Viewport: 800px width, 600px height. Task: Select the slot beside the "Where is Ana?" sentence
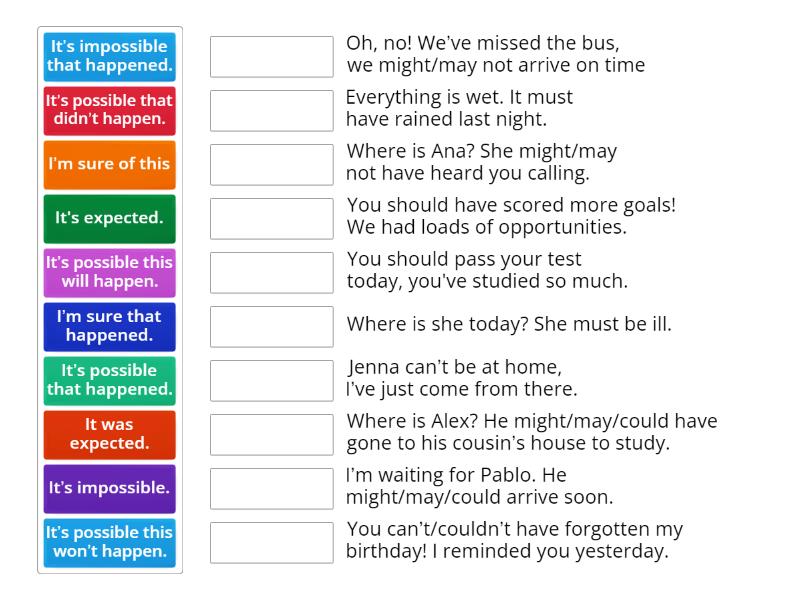(271, 162)
